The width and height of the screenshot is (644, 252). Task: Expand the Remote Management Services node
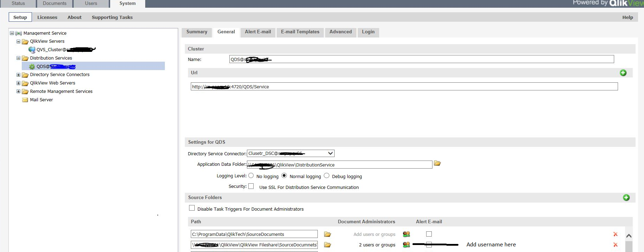click(x=18, y=91)
